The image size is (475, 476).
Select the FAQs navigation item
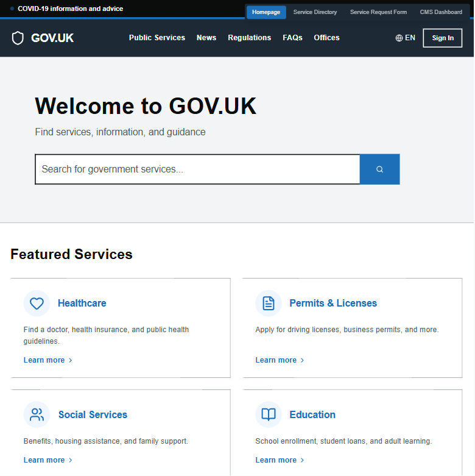coord(292,38)
